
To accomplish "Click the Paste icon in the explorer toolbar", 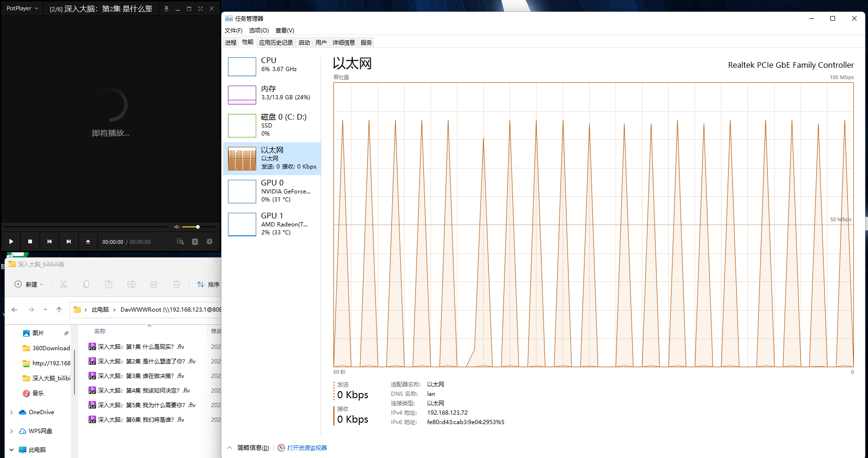I will click(x=109, y=284).
